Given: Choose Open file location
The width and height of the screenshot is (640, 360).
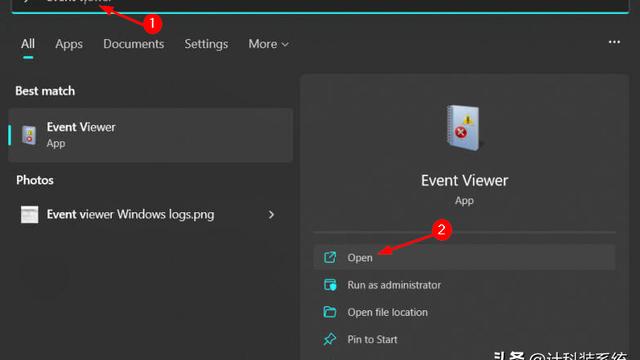Looking at the screenshot, I should click(464, 312).
